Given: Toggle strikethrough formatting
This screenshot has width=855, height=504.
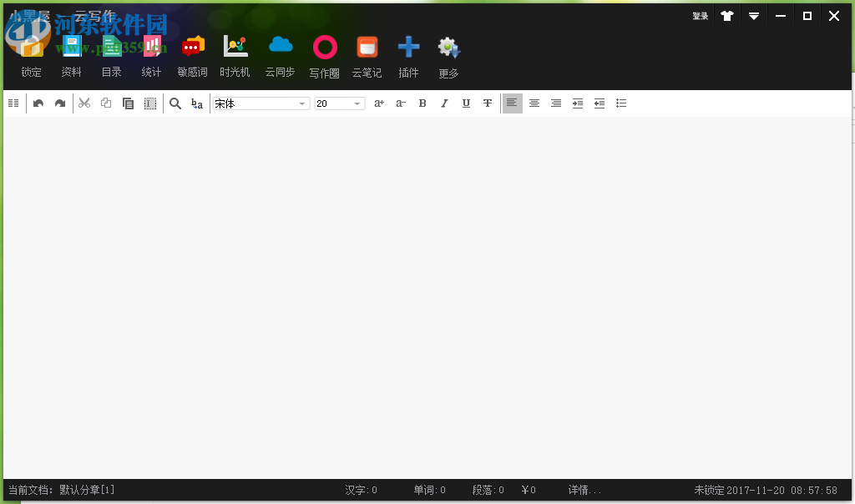Looking at the screenshot, I should 488,103.
